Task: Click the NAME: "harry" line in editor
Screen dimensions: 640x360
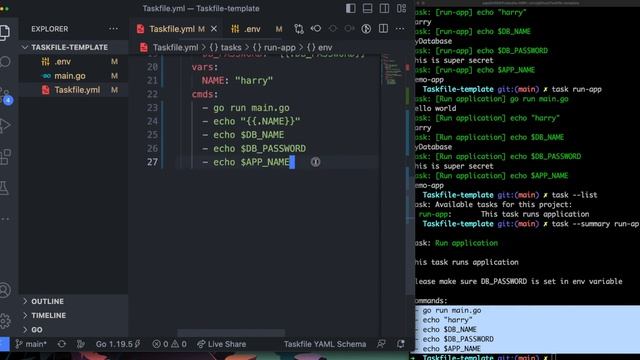Action: [237, 80]
